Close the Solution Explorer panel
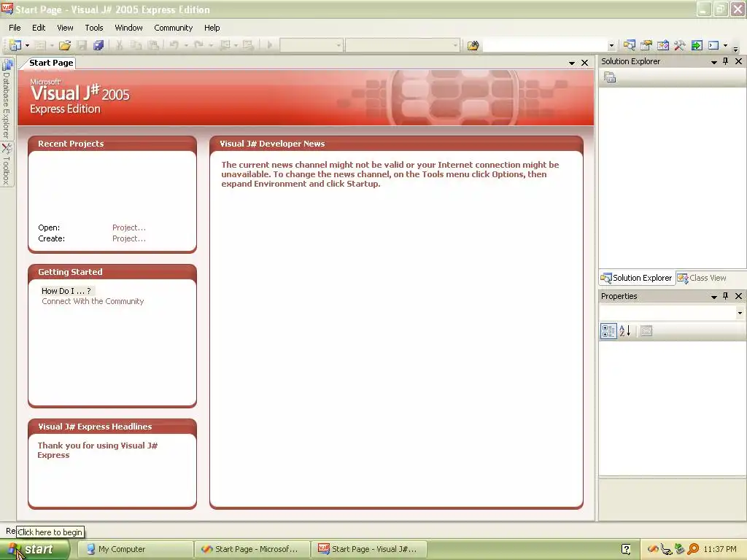 [x=738, y=61]
